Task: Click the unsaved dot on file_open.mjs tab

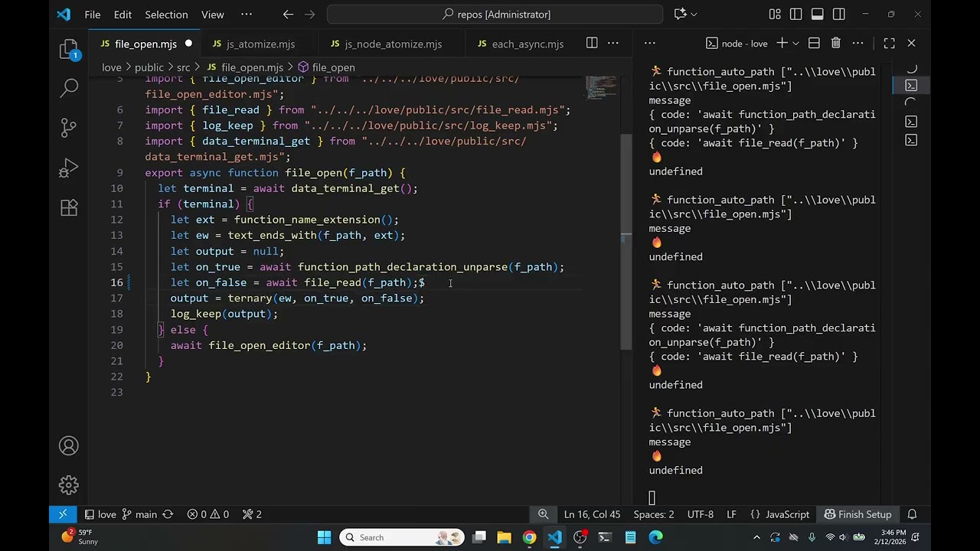Action: point(188,44)
